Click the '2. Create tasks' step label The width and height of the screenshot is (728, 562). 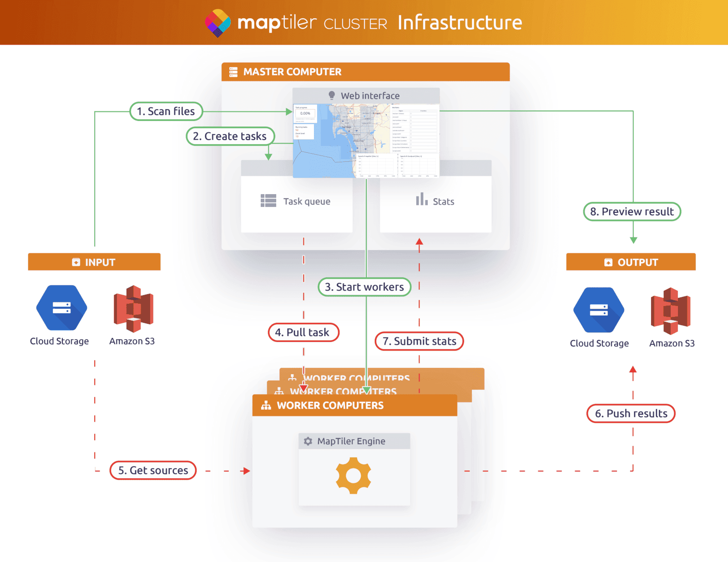(x=230, y=136)
